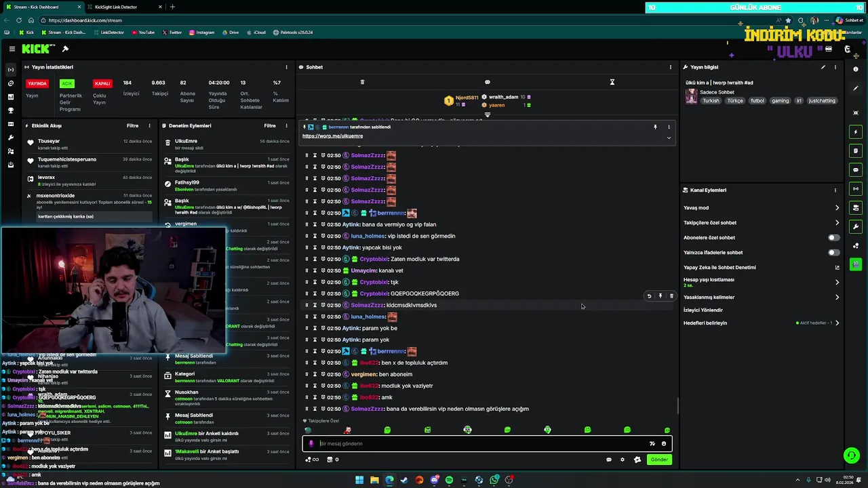Open the wrench settings icon in left sidebar
The image size is (868, 488).
pos(10,138)
